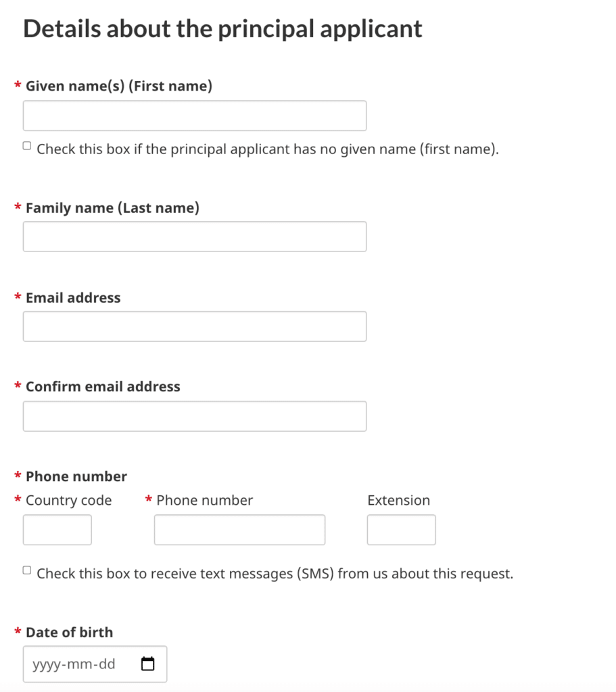Image resolution: width=616 pixels, height=692 pixels.
Task: Click the "Details about the principal applicant" heading
Action: pos(222,29)
